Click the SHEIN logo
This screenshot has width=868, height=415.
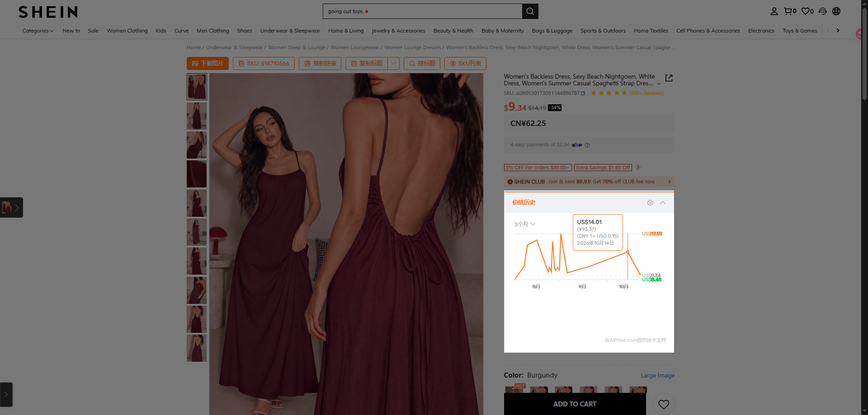point(48,12)
